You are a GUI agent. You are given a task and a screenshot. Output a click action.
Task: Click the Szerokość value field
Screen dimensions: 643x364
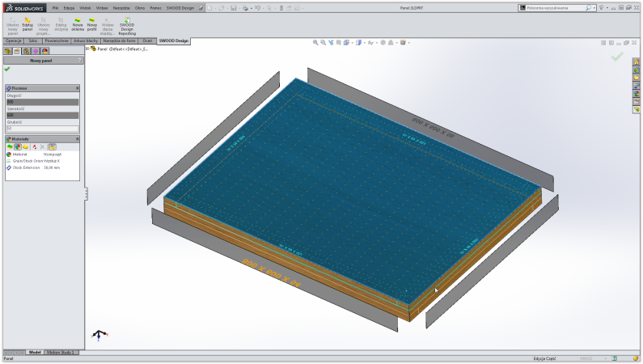click(x=43, y=115)
